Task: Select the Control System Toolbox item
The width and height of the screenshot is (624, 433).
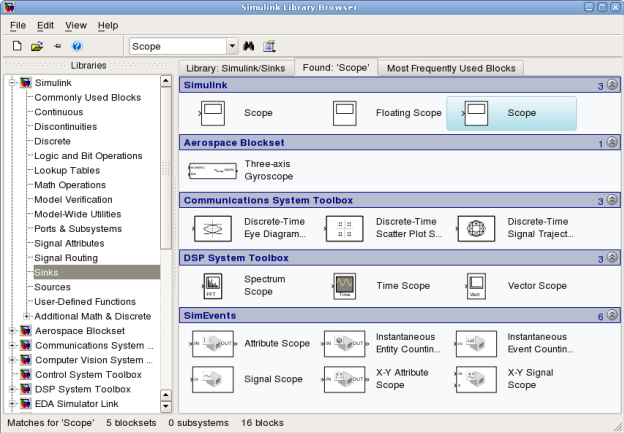Action: (88, 374)
